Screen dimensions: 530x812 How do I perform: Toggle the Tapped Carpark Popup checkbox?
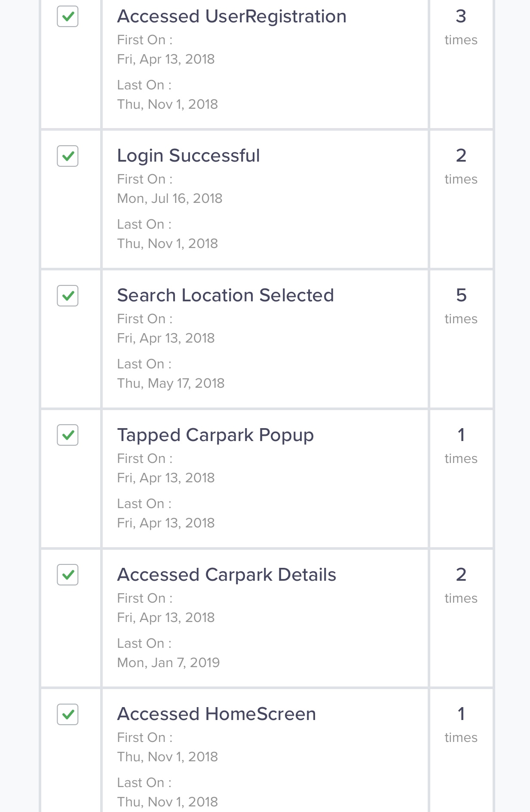[67, 435]
